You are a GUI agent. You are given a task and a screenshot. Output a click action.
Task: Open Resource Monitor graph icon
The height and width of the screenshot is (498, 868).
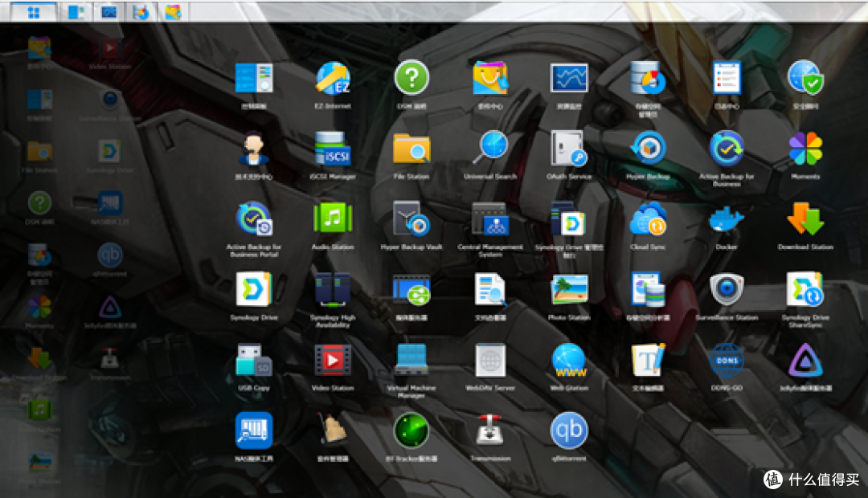(569, 78)
